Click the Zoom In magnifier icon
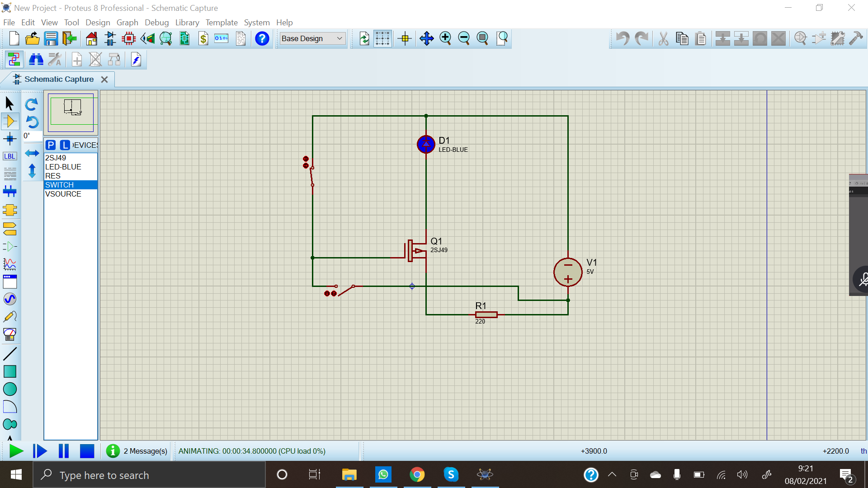This screenshot has height=488, width=868. coord(445,38)
